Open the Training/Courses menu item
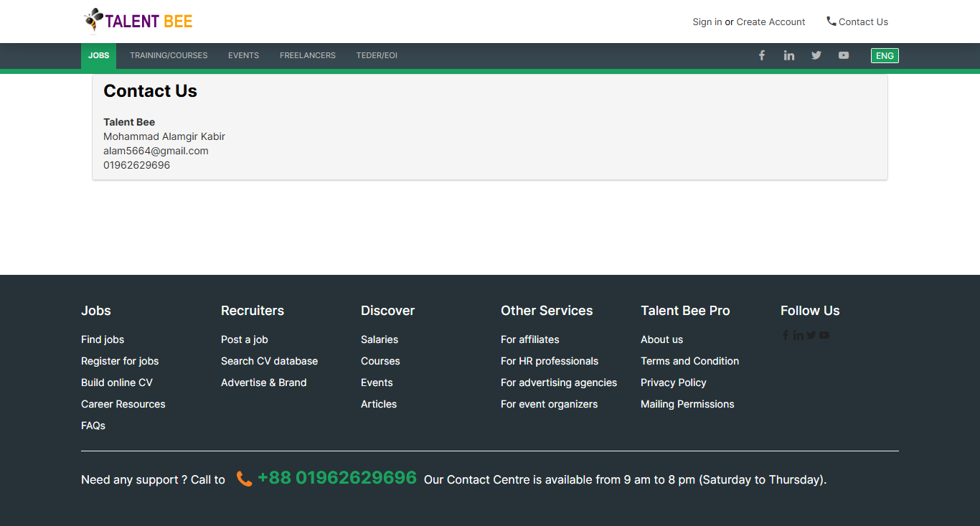The height and width of the screenshot is (526, 980). coord(169,55)
